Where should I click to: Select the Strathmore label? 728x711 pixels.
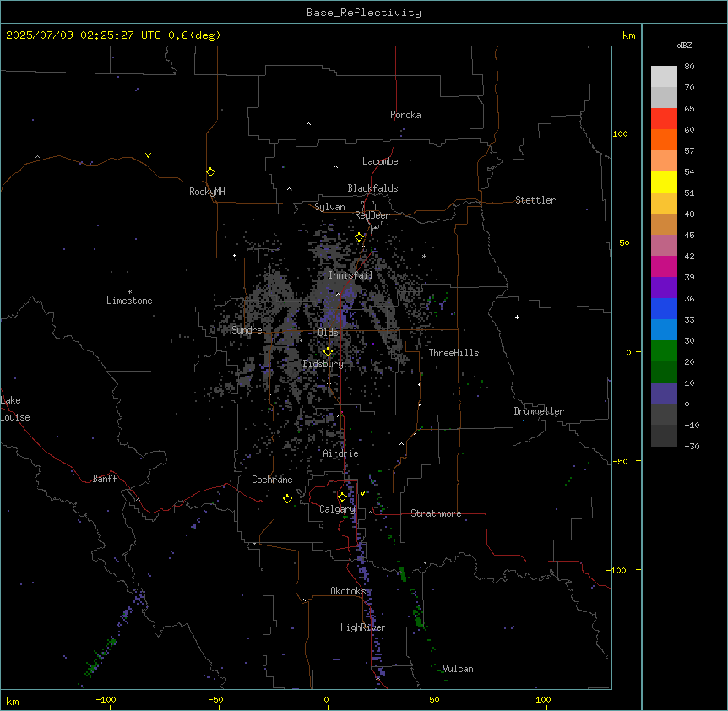coord(436,513)
